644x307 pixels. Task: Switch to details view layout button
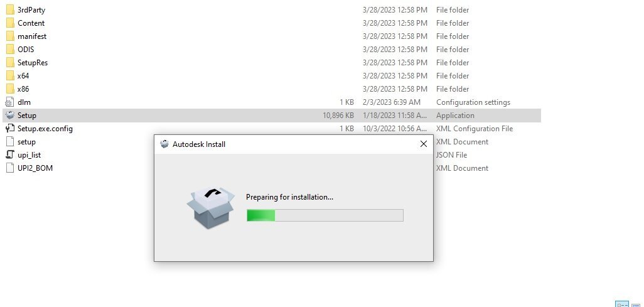[622, 304]
